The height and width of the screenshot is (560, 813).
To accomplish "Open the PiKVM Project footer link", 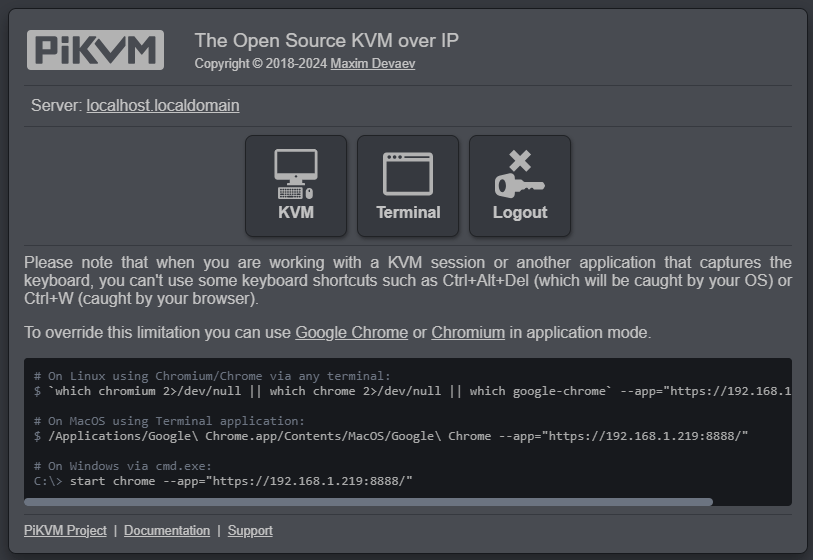I will [65, 530].
